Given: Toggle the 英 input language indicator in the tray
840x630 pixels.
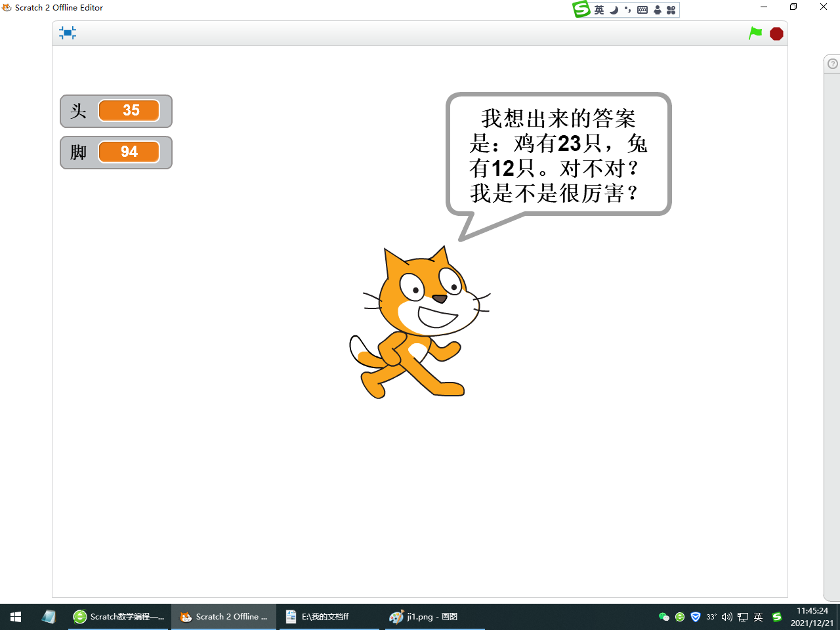Looking at the screenshot, I should 759,617.
